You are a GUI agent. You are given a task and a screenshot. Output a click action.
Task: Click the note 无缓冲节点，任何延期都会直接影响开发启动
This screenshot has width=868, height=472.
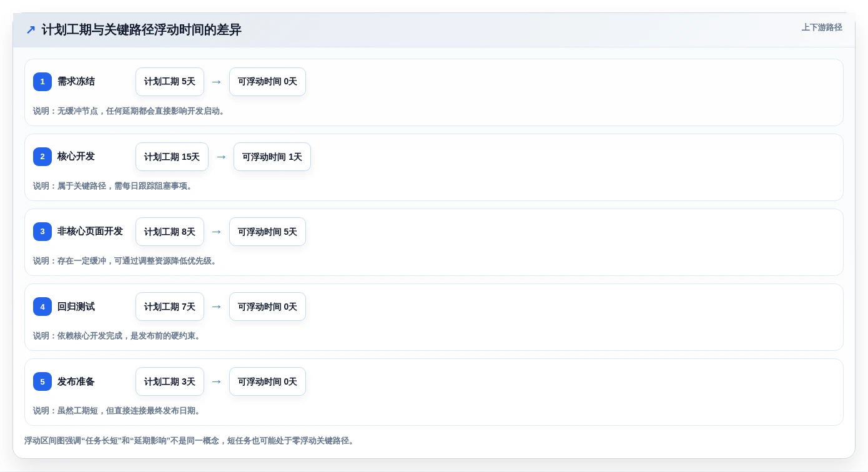coord(129,111)
